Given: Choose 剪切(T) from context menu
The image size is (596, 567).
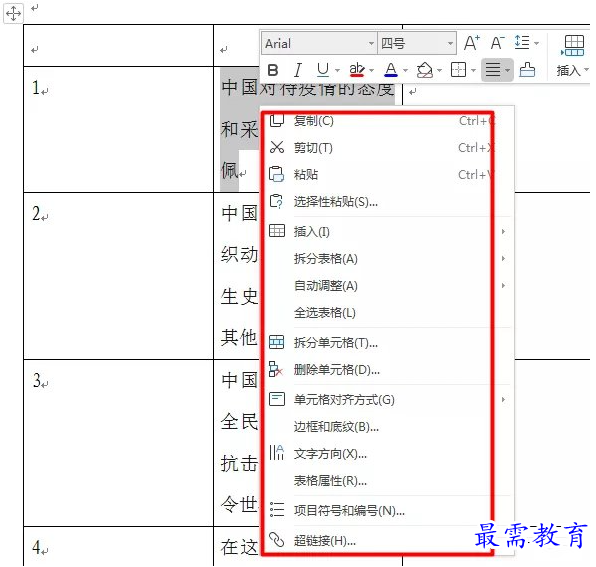Looking at the screenshot, I should pyautogui.click(x=388, y=147).
